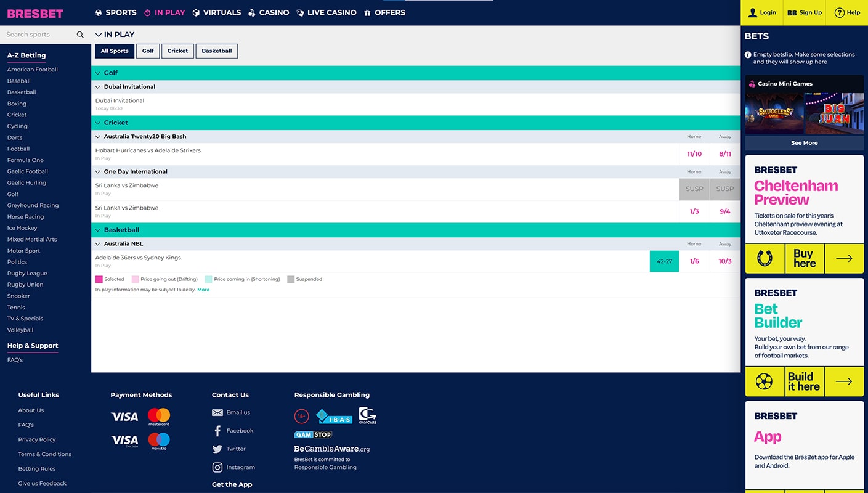Click the search magnifier icon

[x=80, y=35]
